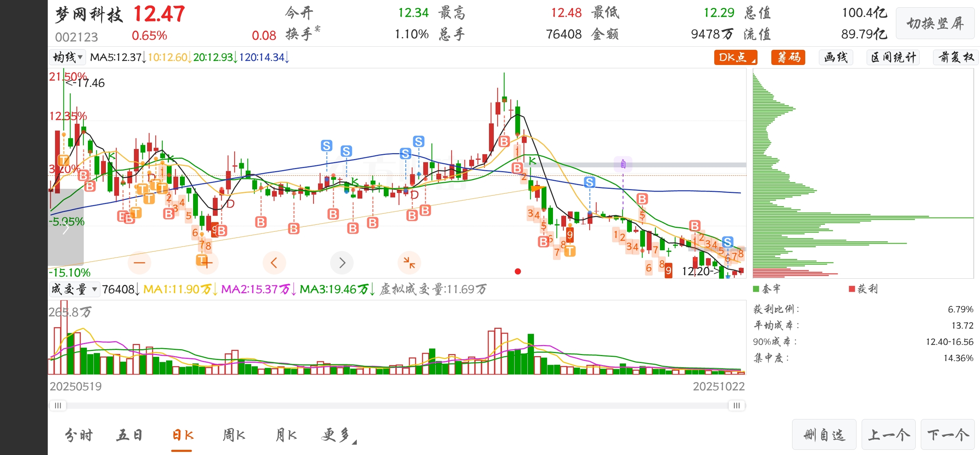Click the purple 自 marker on chart

623,164
